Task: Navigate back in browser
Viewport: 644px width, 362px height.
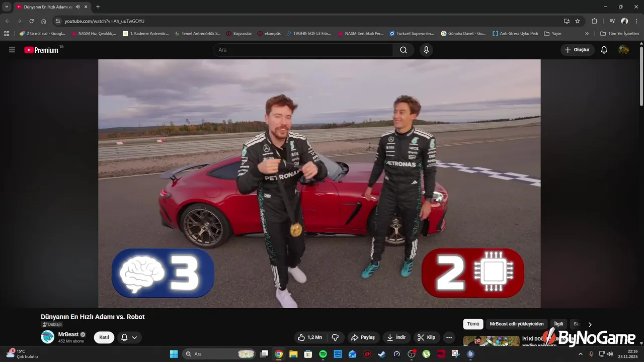Action: 7,21
